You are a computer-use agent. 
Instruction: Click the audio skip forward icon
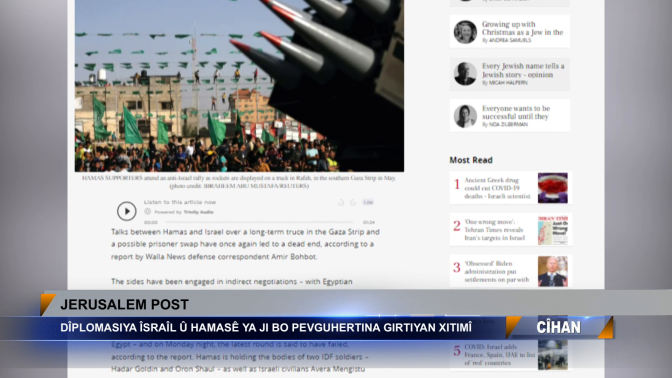(353, 203)
